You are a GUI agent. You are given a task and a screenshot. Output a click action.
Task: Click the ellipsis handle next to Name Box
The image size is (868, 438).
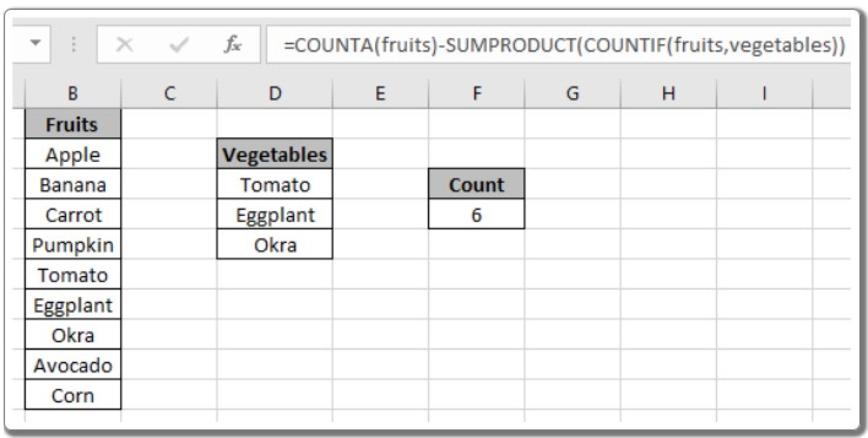[x=73, y=43]
